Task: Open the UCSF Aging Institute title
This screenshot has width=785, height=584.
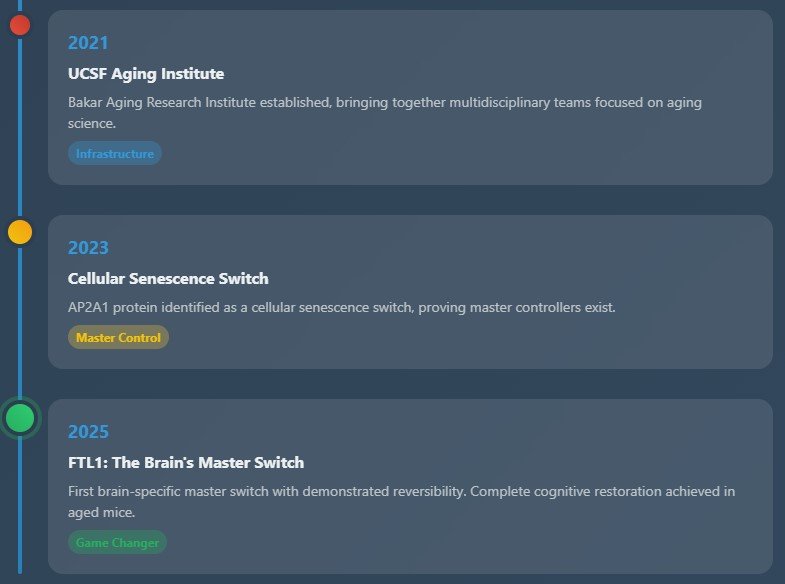Action: click(146, 74)
